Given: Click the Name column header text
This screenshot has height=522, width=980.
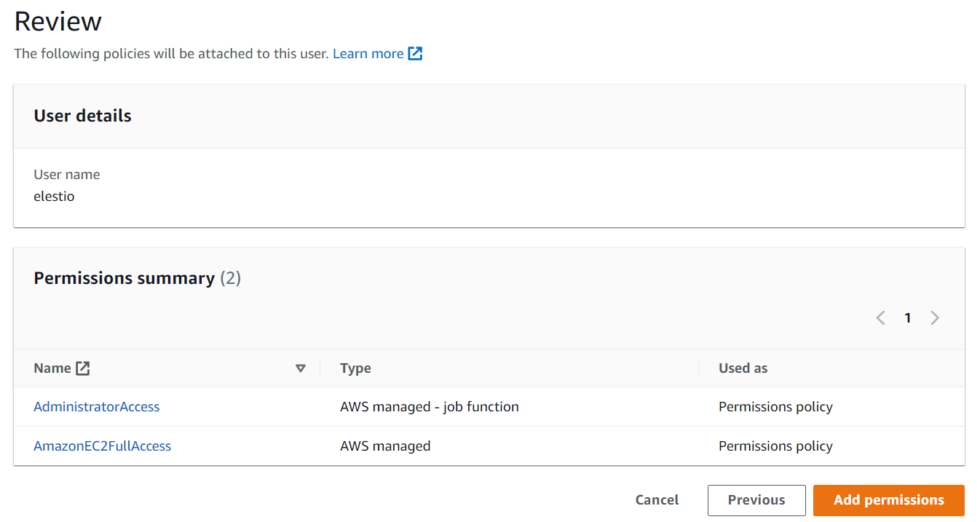Looking at the screenshot, I should 52,368.
